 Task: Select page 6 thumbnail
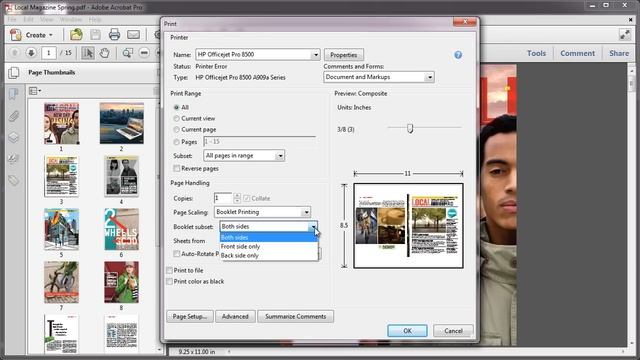tap(121, 229)
